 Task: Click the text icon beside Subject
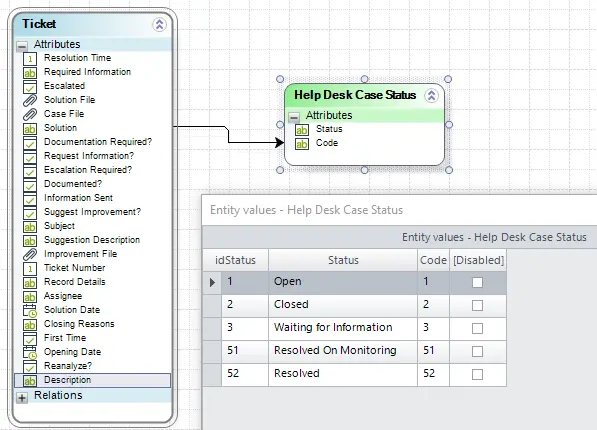(x=30, y=227)
